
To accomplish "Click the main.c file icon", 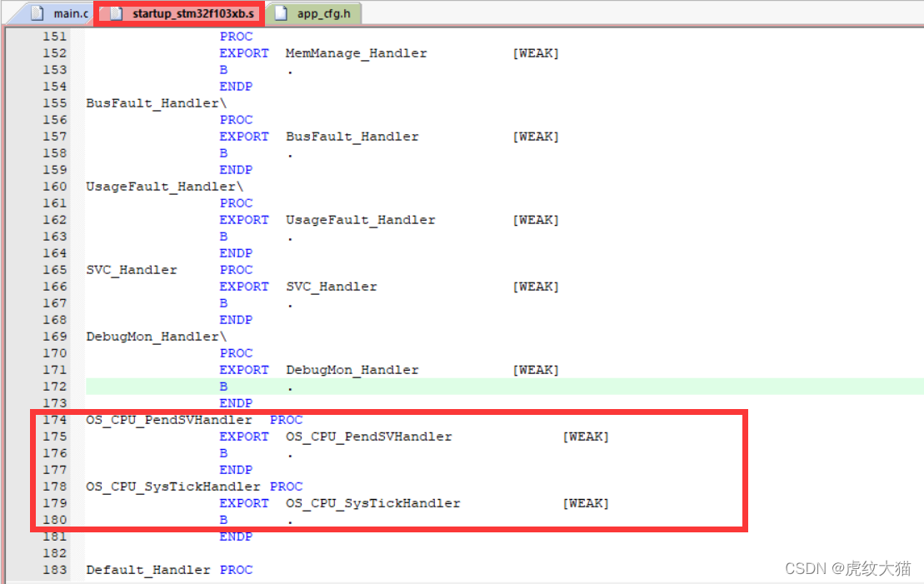I will tap(37, 13).
